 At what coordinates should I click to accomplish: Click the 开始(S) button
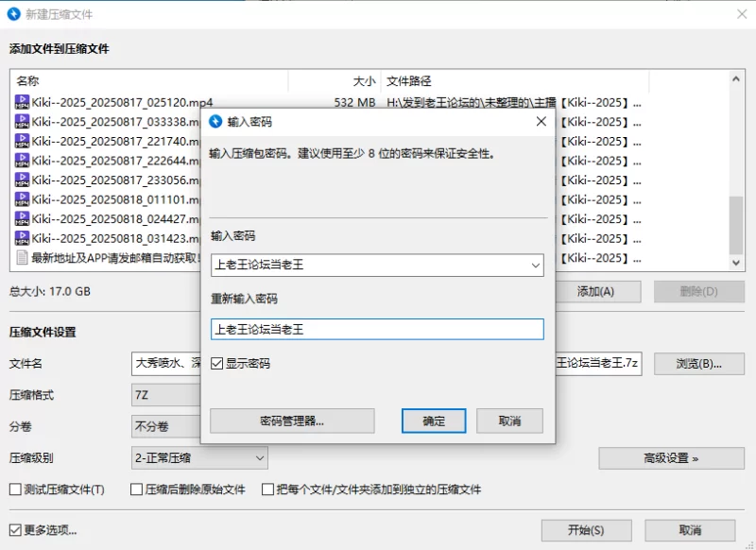pyautogui.click(x=586, y=530)
